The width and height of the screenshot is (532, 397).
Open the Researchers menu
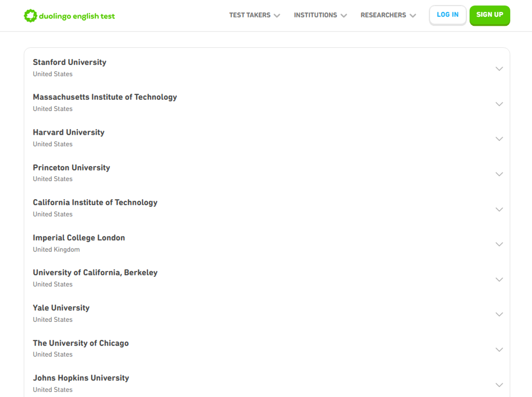388,15
